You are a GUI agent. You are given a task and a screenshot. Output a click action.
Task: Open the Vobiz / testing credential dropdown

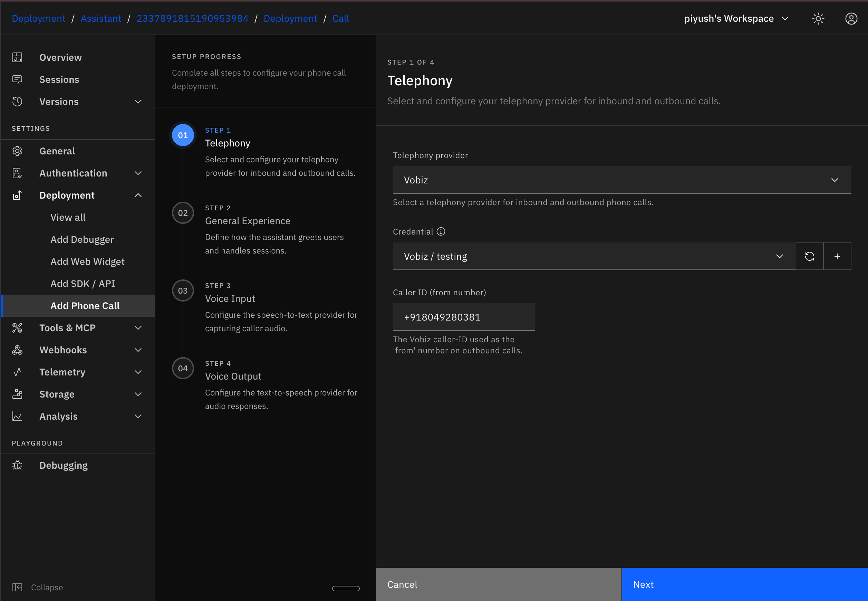click(x=594, y=256)
